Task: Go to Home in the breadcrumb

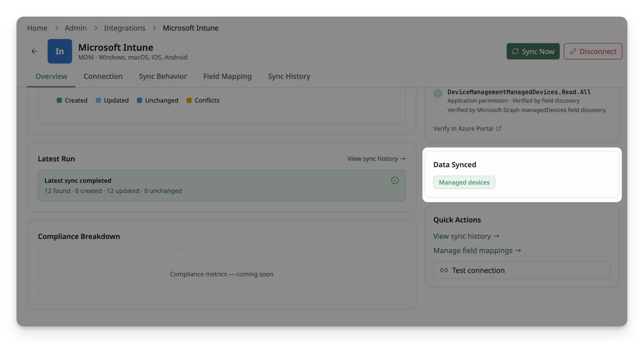Action: point(37,28)
